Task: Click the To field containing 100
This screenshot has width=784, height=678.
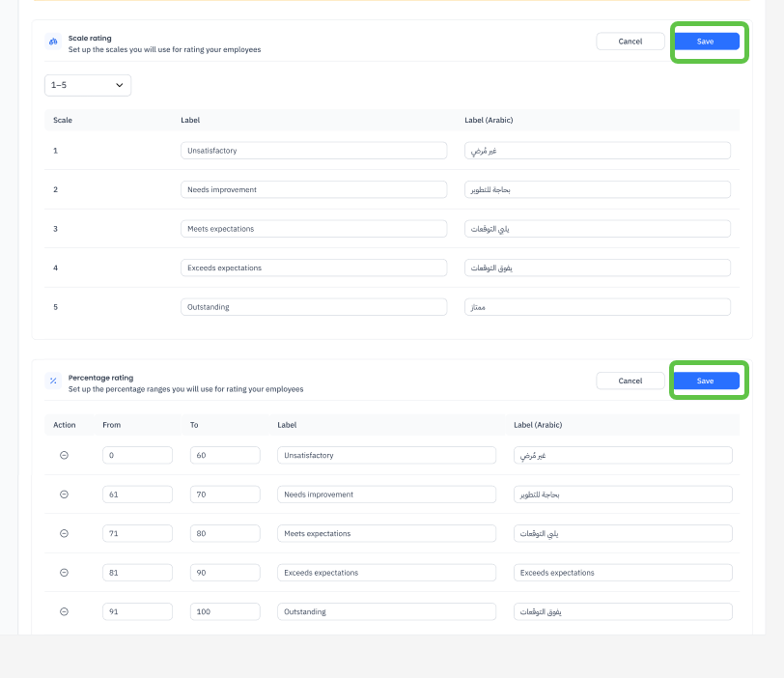Action: coord(225,611)
